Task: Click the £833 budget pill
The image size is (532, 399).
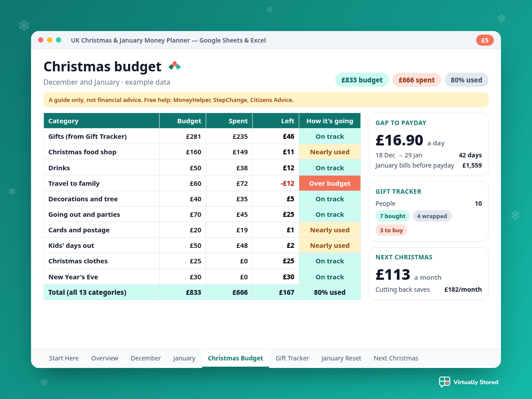Action: pyautogui.click(x=362, y=80)
